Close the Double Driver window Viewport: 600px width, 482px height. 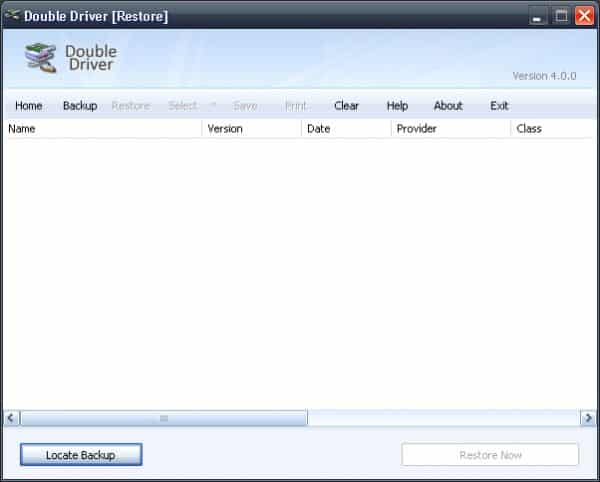point(584,16)
